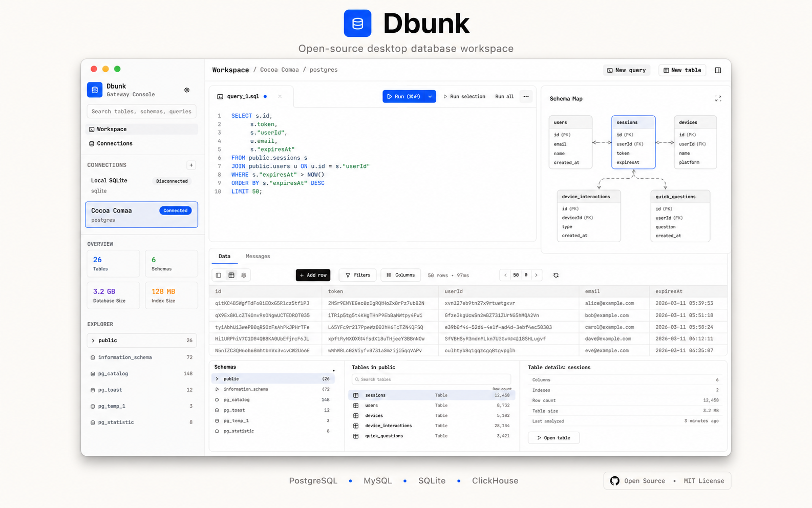Select the stacked layers view icon
812x508 pixels.
tap(244, 275)
